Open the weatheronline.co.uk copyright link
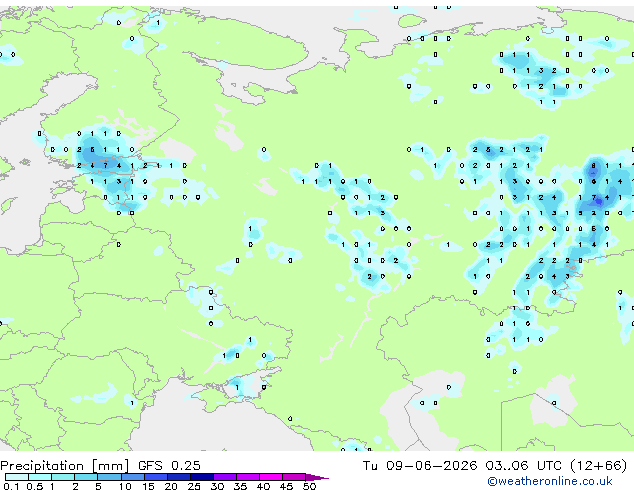This screenshot has height=490, width=634. coord(550,481)
